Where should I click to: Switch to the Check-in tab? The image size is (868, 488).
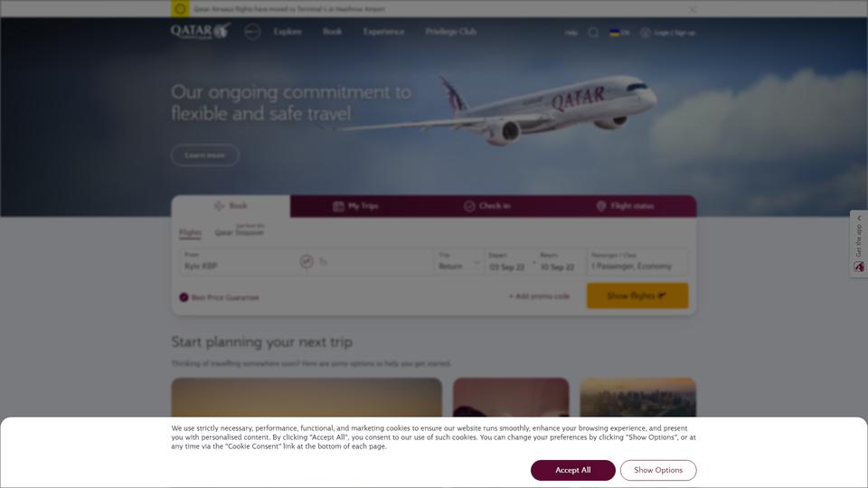486,206
